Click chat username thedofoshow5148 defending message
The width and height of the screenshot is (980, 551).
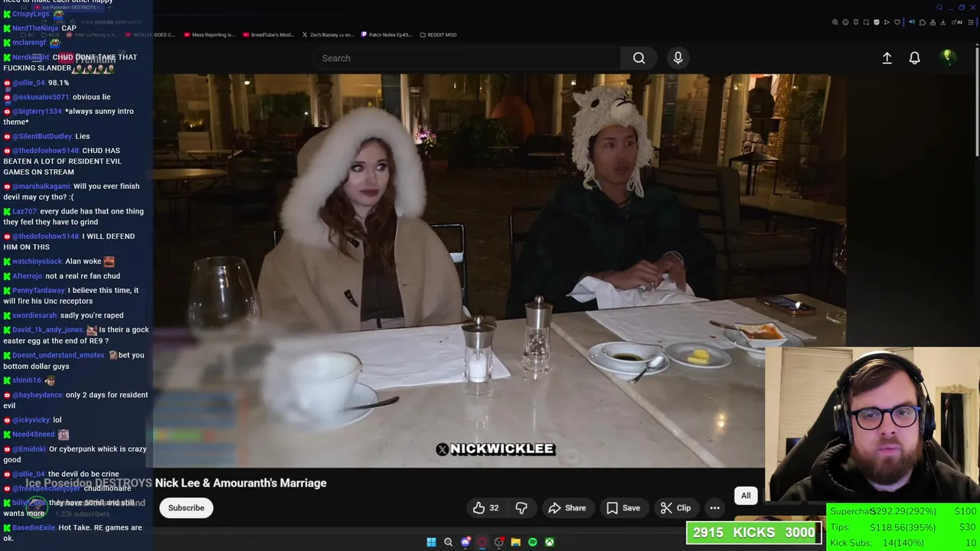pyautogui.click(x=45, y=236)
